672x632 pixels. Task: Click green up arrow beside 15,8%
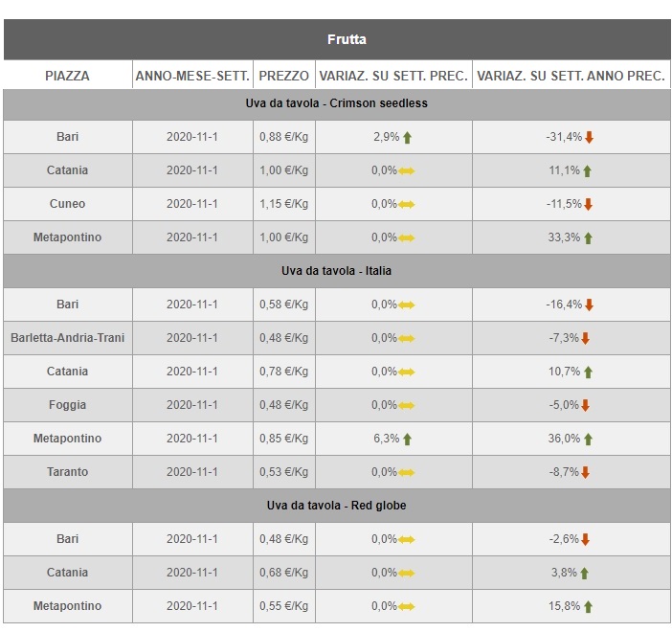tap(588, 606)
